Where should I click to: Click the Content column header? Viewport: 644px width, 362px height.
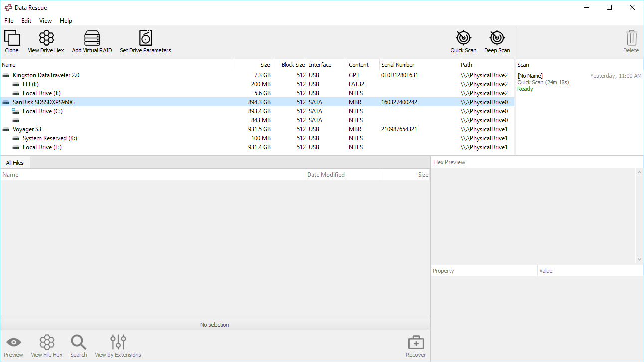click(363, 65)
